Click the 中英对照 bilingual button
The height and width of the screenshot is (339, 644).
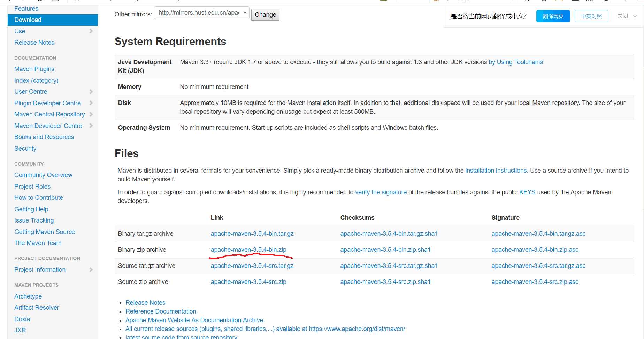click(x=591, y=16)
